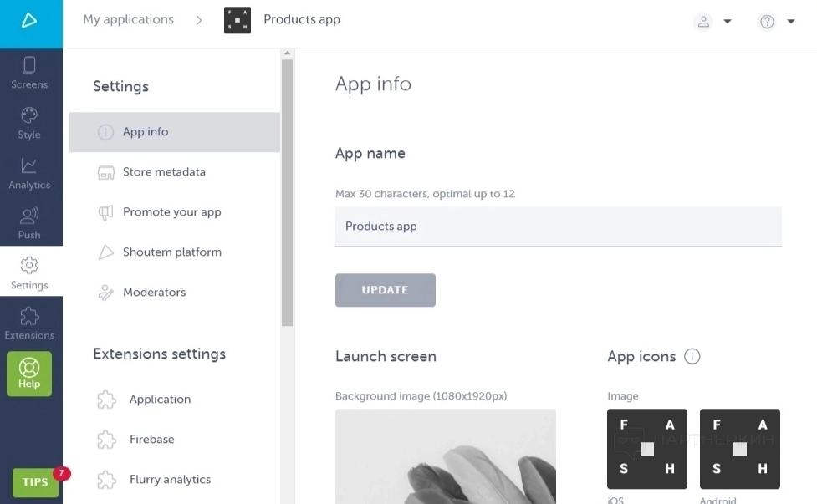Go to the Analytics section

point(30,173)
